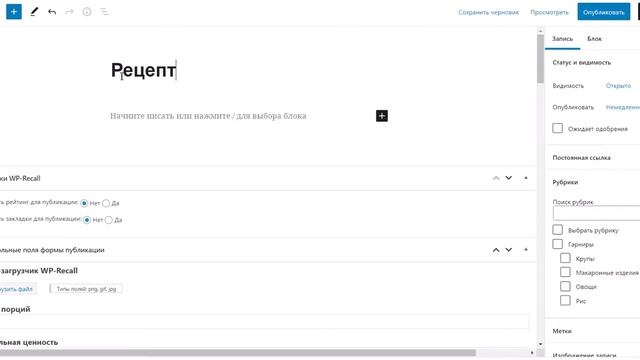Move WP-Recall settings panel down
Viewport: 640px width, 360px height.
pos(509,178)
